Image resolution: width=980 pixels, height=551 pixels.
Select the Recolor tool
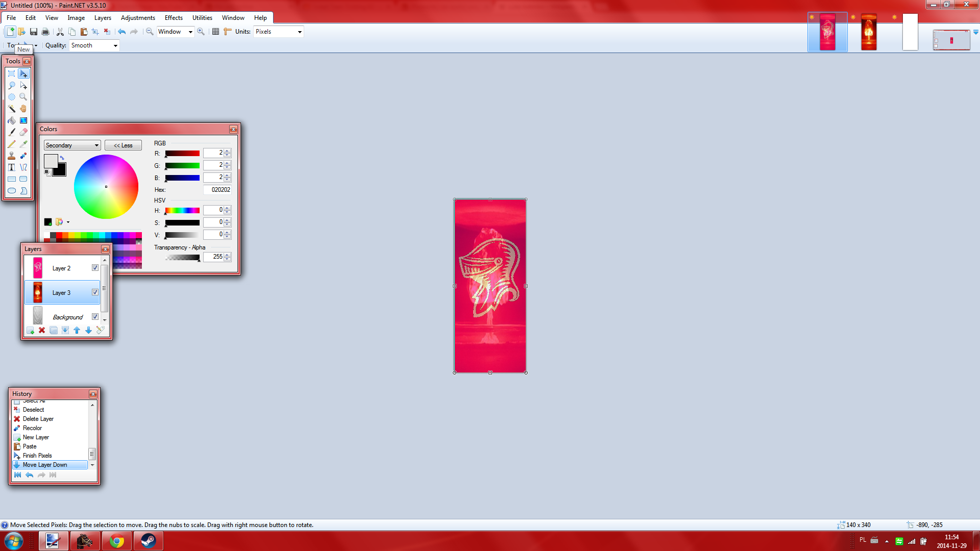[x=23, y=156]
